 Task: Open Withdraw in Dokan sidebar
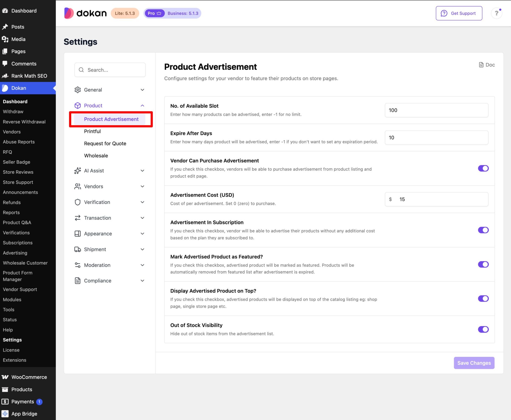(x=13, y=112)
